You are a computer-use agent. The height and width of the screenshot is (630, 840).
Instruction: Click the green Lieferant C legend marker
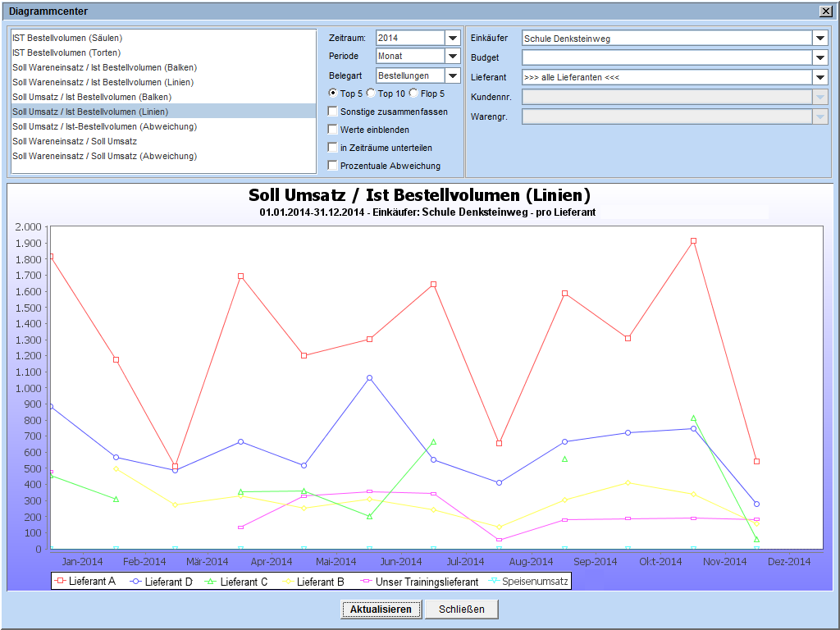[x=209, y=582]
